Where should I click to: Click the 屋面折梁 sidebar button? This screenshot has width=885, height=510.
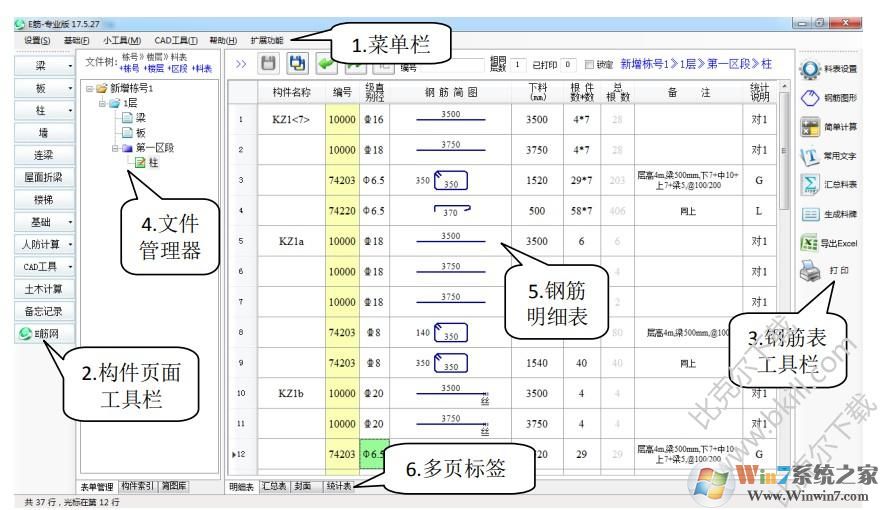44,177
